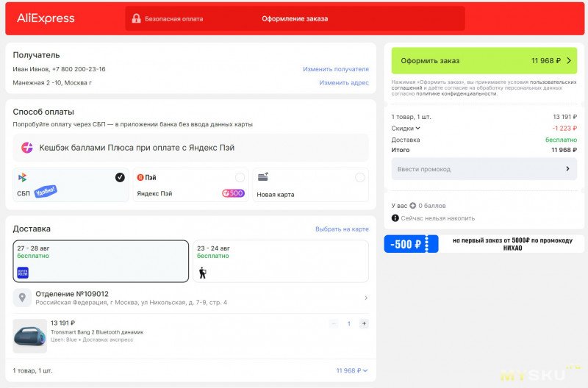Click the Ввести промокод field
Screen dimensions: 588x388
point(484,169)
